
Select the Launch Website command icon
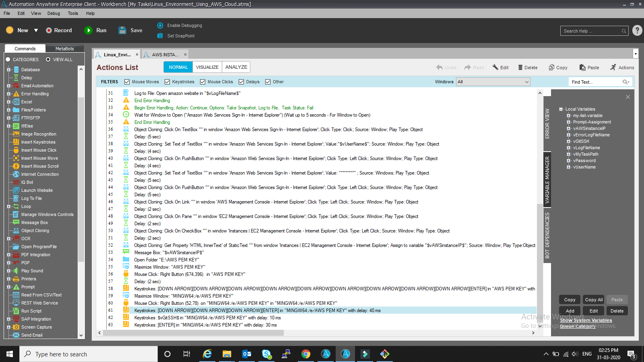[x=16, y=190]
